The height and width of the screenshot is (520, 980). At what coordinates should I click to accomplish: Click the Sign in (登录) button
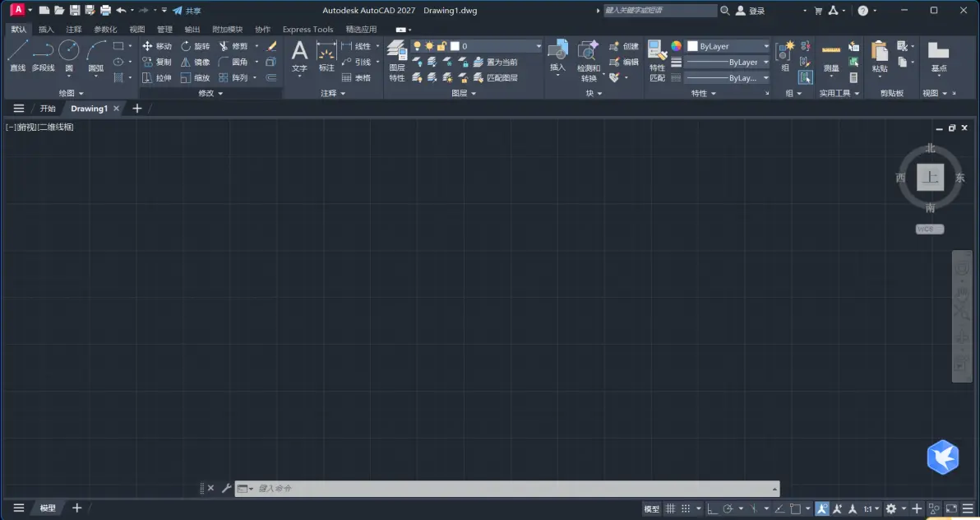(750, 11)
